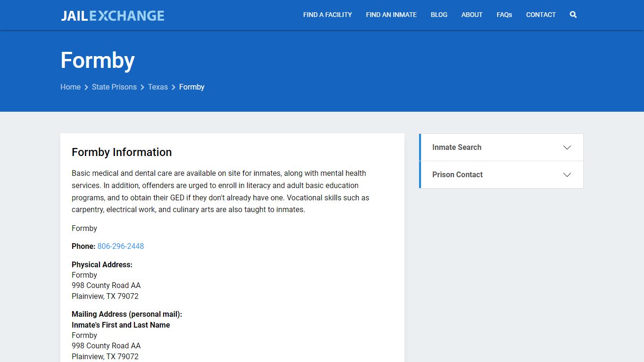The height and width of the screenshot is (362, 644).
Task: Open Find an Inmate menu
Action: 391,15
